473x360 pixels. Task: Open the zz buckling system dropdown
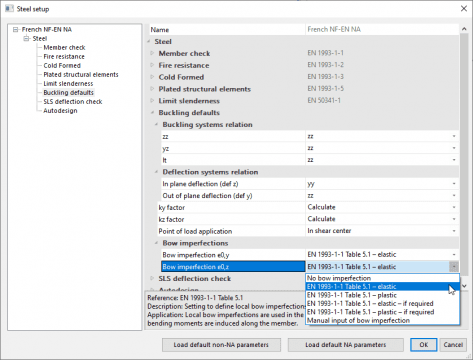coord(454,136)
